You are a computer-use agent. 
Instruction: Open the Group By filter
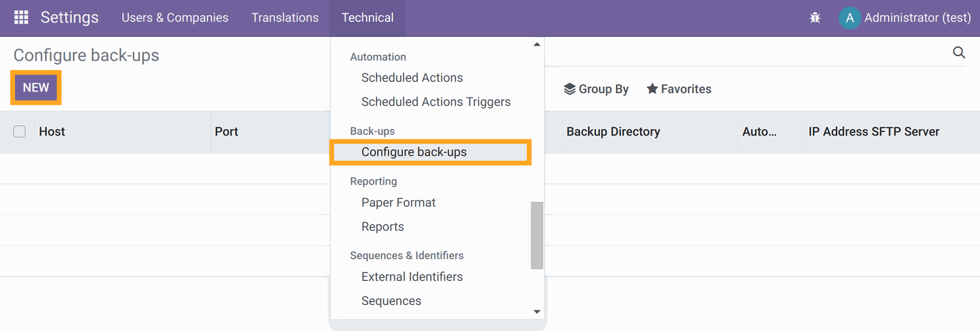click(596, 89)
